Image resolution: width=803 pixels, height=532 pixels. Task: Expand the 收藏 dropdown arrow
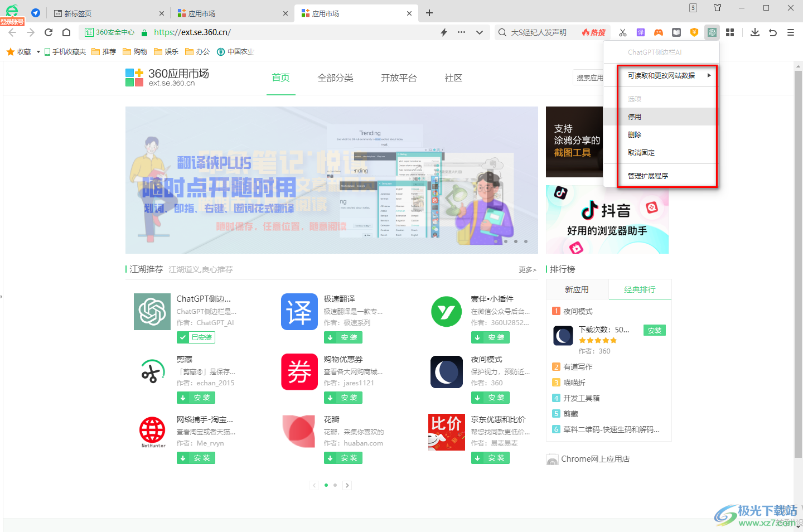click(38, 52)
